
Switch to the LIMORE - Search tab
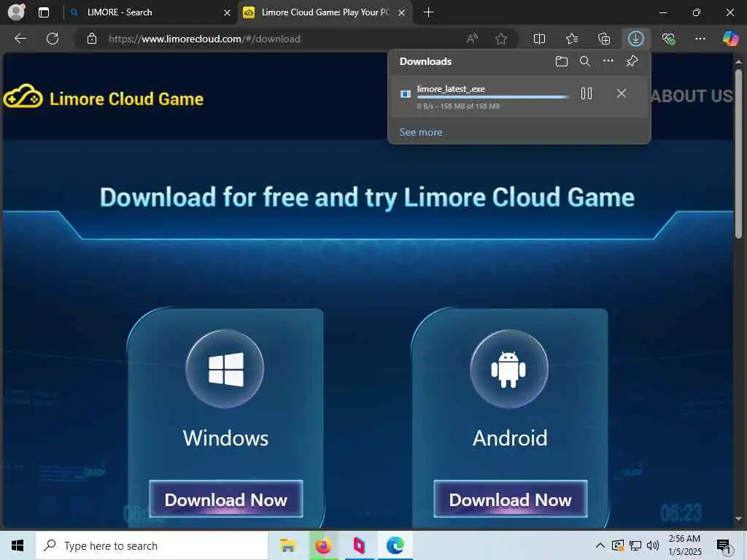pos(147,12)
